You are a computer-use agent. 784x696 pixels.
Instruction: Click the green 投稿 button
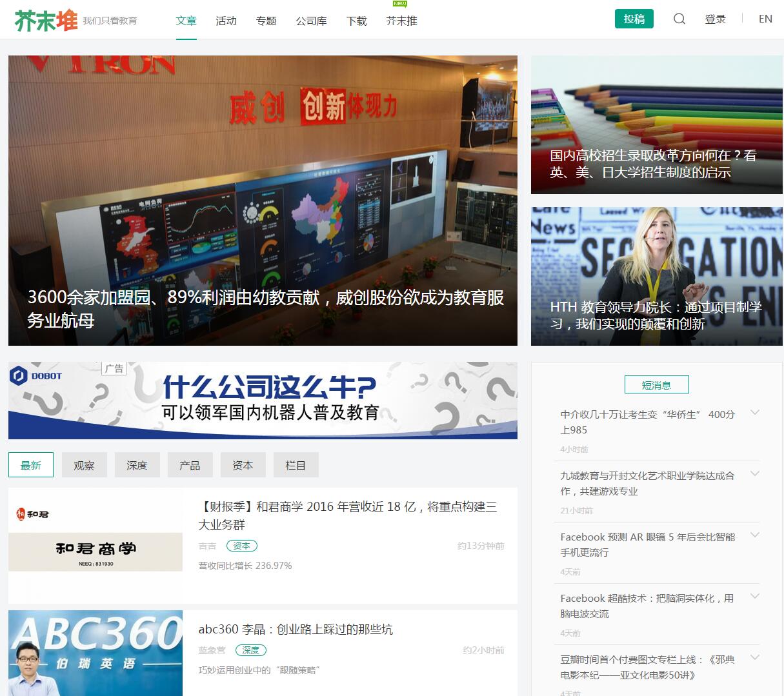click(x=634, y=19)
